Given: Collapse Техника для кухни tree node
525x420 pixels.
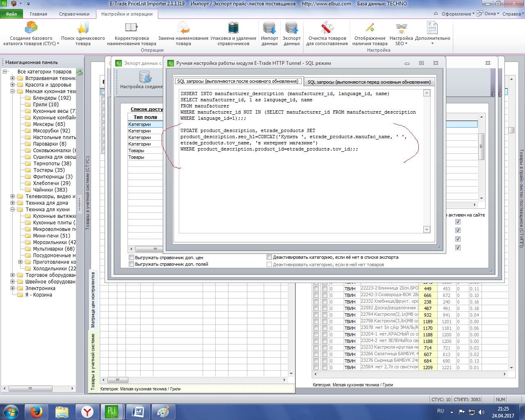Looking at the screenshot, I should (13, 210).
